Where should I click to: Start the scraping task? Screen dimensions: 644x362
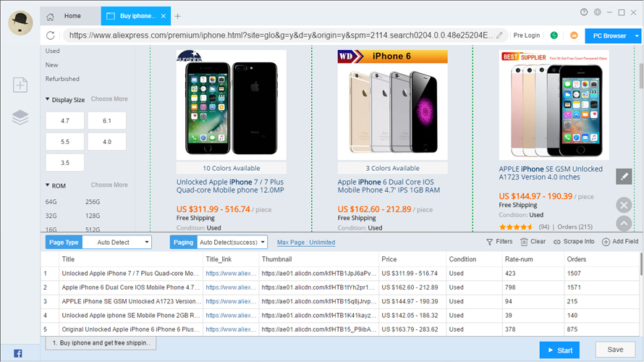point(559,350)
